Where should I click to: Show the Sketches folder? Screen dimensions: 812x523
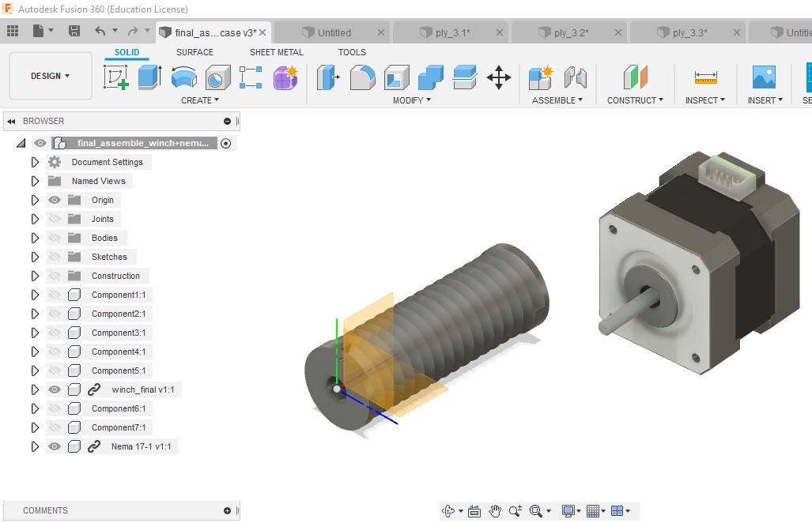pyautogui.click(x=55, y=257)
